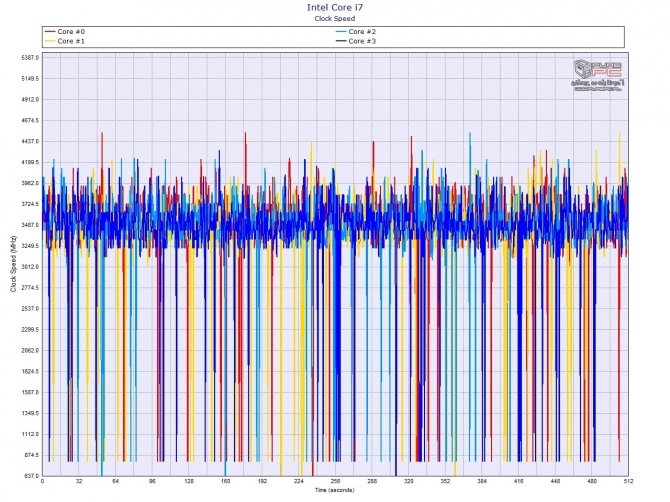This screenshot has width=670, height=502.
Task: Click the 5387.0 y-axis value
Action: 30,58
